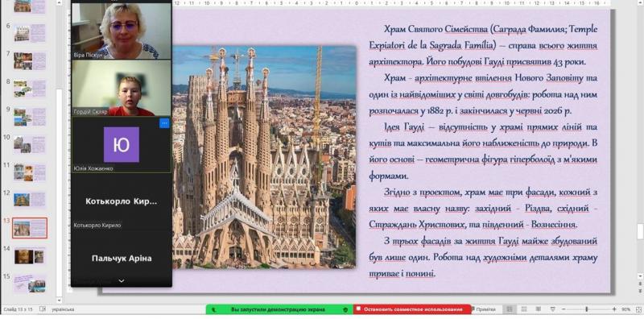This screenshot has height=319, width=644.
Task: Click Віра Піскун video tile
Action: click(x=122, y=31)
